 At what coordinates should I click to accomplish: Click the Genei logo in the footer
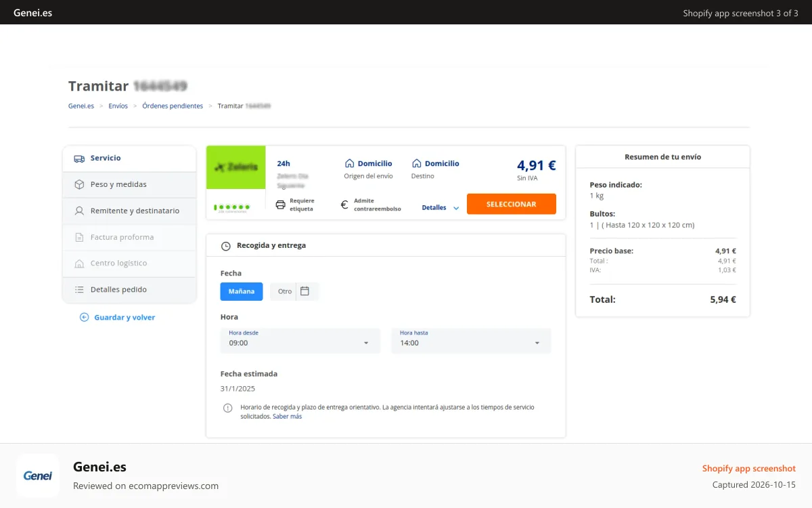[38, 475]
